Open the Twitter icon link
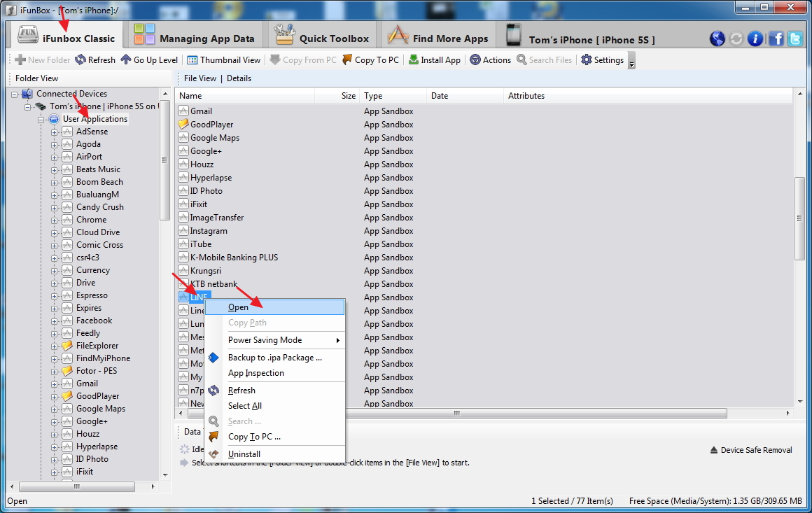 click(795, 39)
